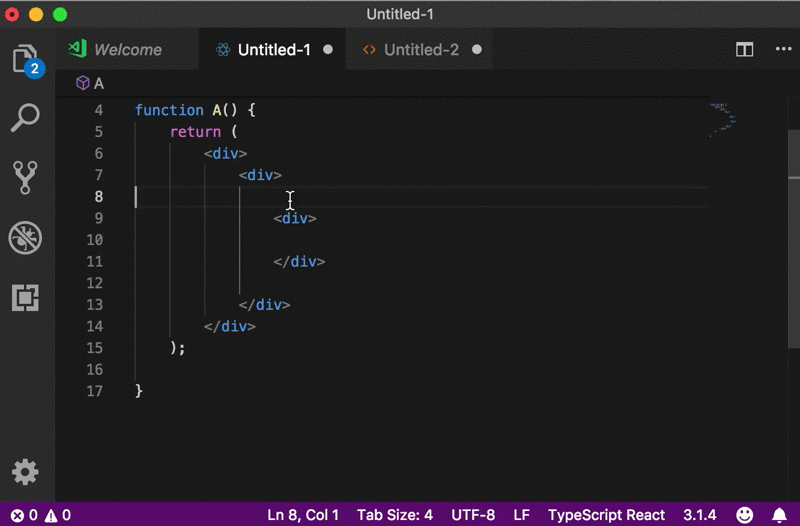This screenshot has width=800, height=526.
Task: Click the ');' text on line 15
Action: [x=178, y=348]
